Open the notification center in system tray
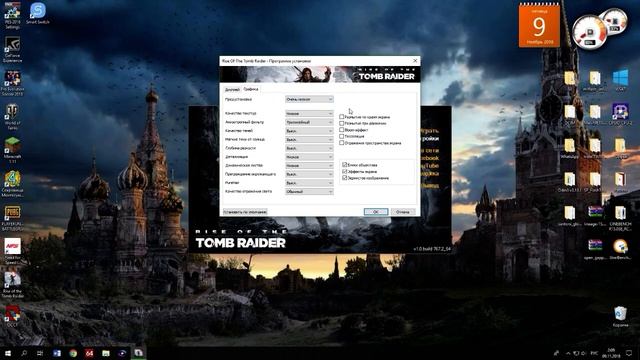 629,353
